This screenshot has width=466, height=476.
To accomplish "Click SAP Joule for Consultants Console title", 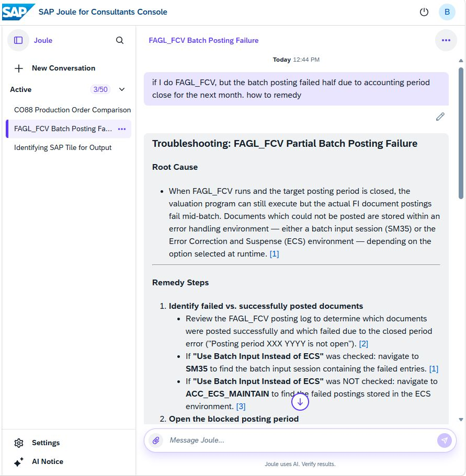I will tap(103, 12).
